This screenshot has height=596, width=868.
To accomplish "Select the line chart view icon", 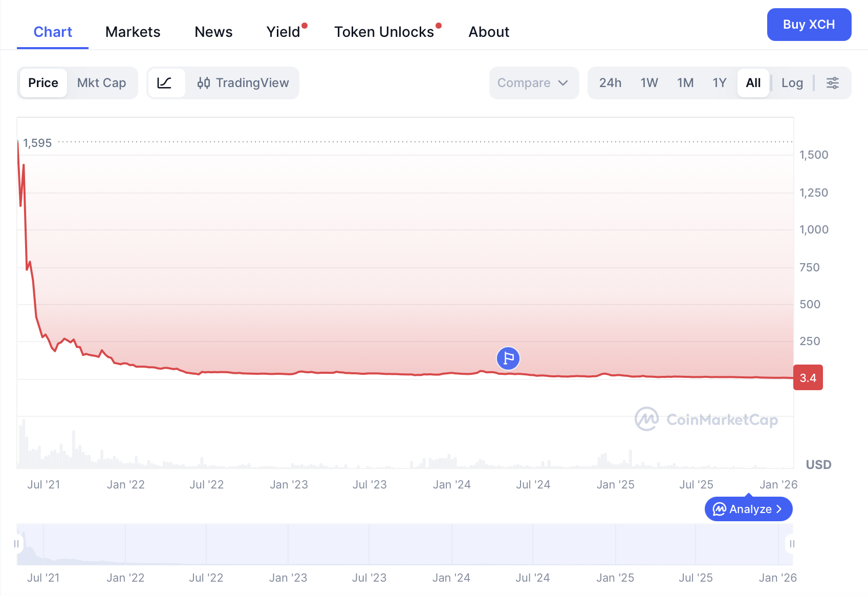I will point(166,82).
